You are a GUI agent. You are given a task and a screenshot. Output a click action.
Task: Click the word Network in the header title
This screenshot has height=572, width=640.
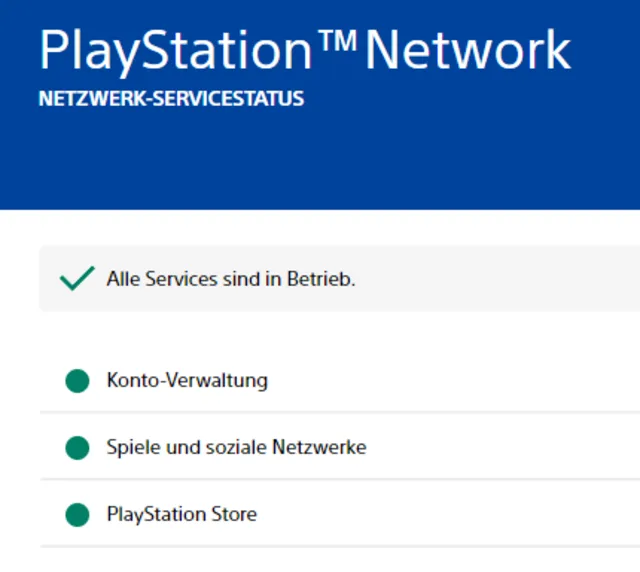coord(467,50)
